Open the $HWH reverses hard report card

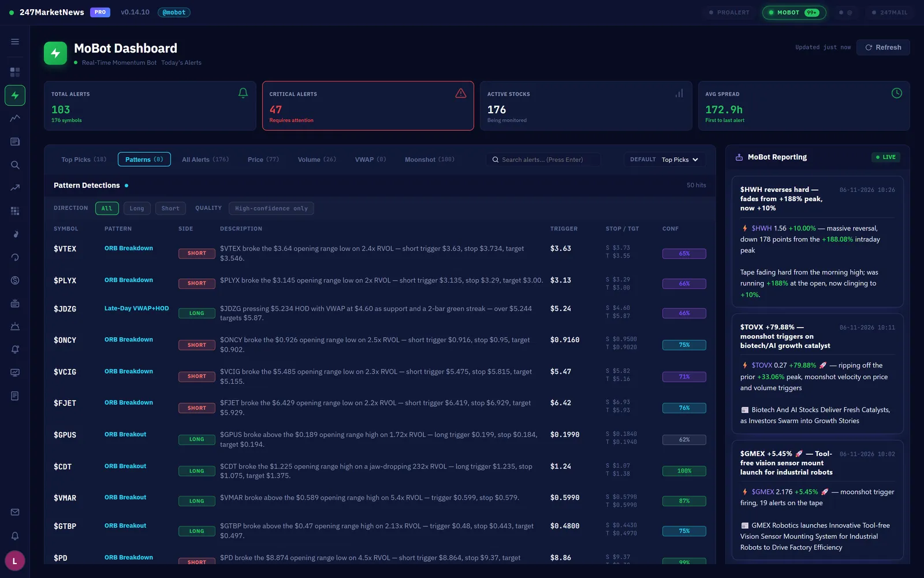click(x=817, y=241)
